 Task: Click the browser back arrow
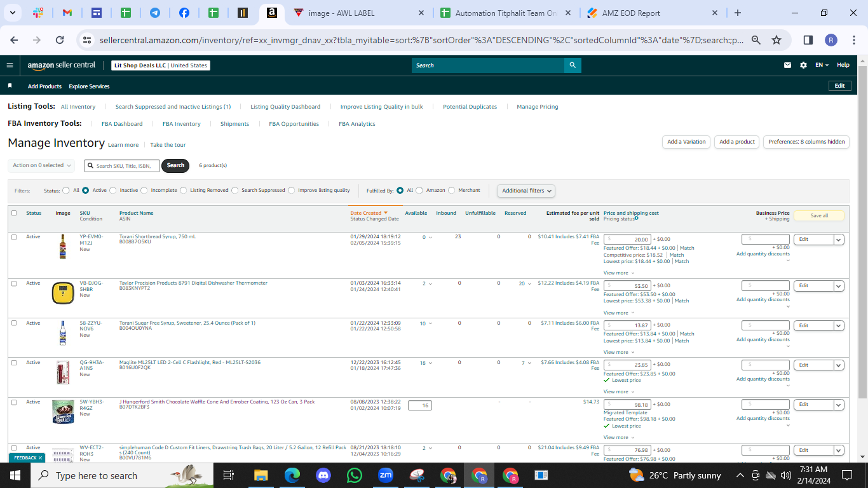point(15,40)
